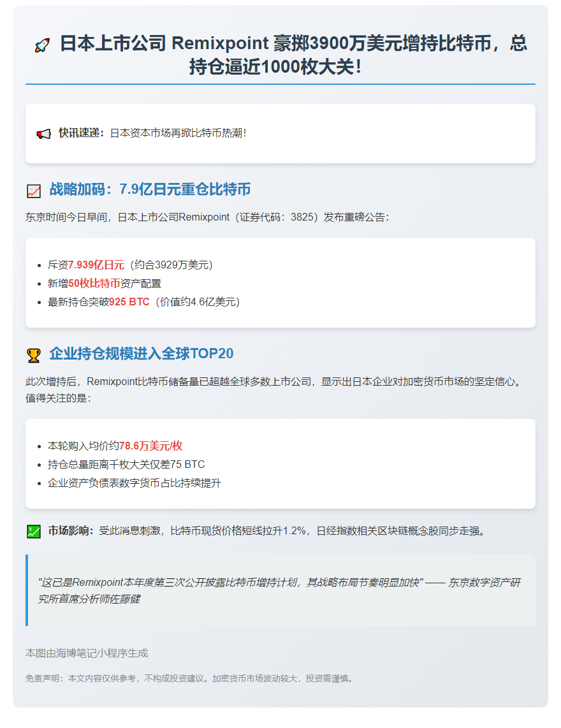
Task: Click the bullet 持仓总量距离千枚大关仅差75 BTC
Action: [126, 465]
